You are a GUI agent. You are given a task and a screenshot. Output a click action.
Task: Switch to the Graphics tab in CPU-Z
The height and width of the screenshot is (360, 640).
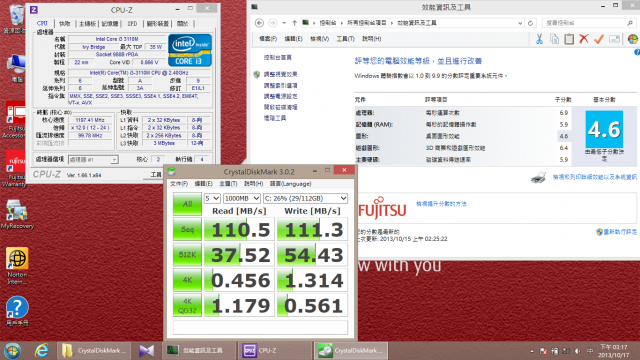point(158,24)
